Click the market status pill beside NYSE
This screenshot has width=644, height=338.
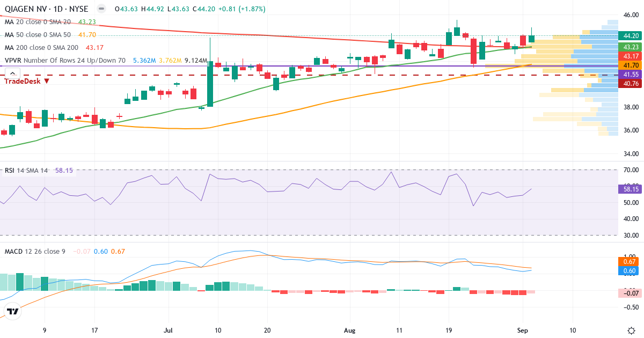101,9
